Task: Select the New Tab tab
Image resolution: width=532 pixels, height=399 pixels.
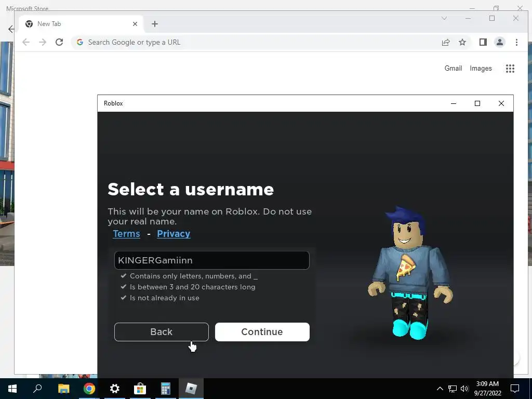Action: [x=80, y=24]
